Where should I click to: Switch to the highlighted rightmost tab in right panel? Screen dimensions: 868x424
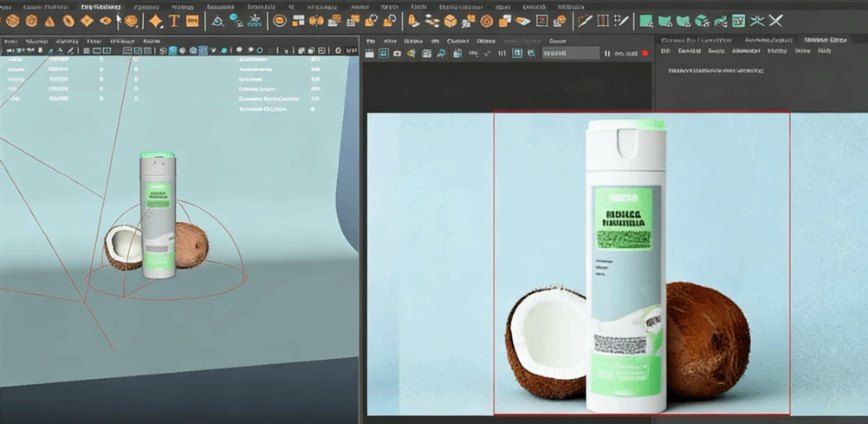(x=825, y=40)
